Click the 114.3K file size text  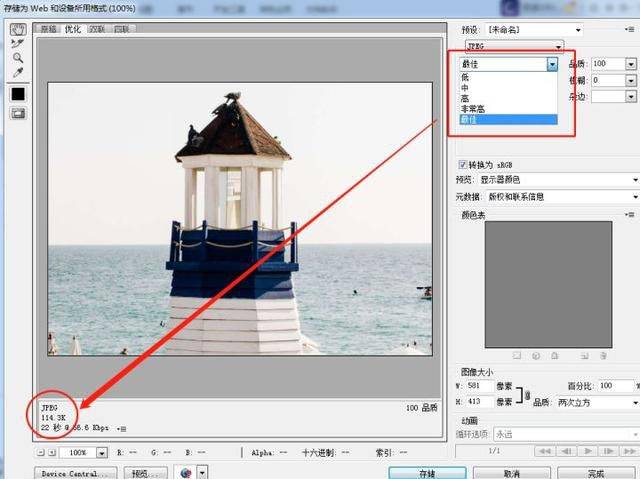click(x=53, y=418)
